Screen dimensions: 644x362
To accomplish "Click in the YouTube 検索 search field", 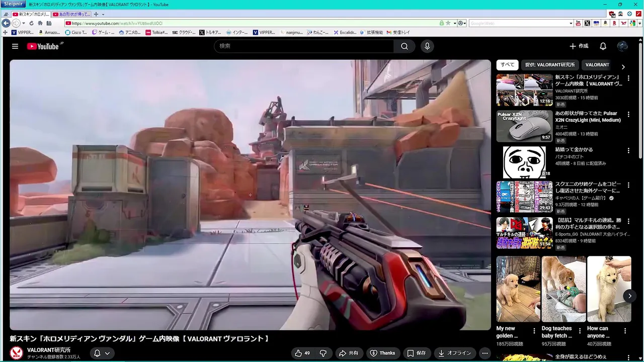I will click(304, 46).
